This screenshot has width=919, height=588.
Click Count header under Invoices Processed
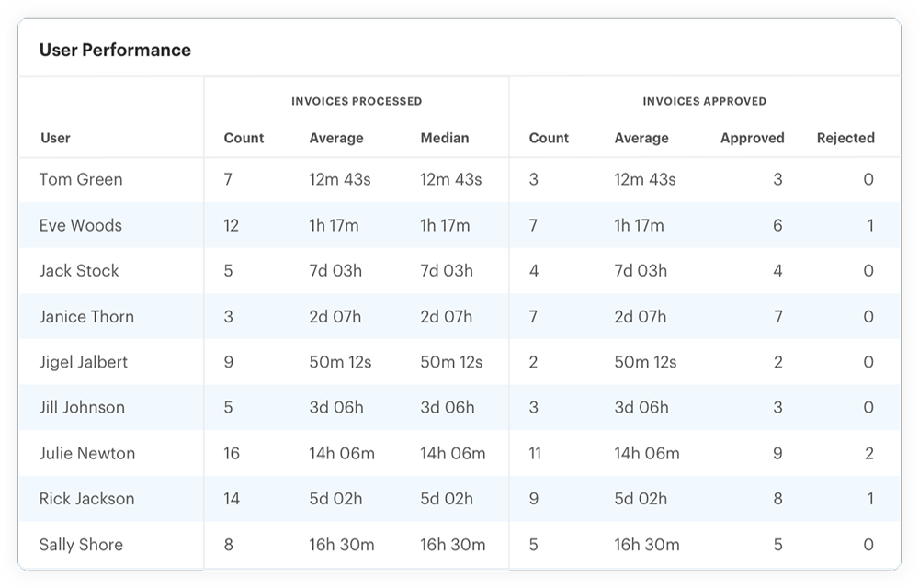[244, 138]
